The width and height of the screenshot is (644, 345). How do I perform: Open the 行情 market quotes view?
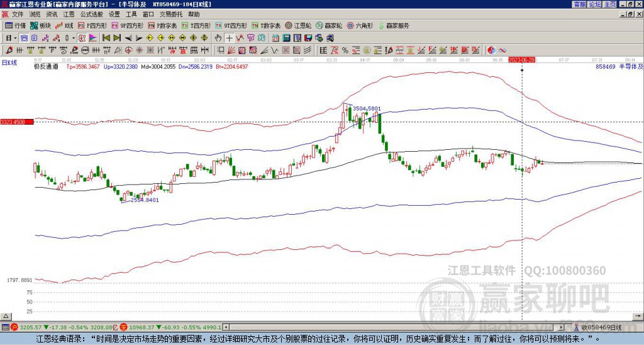click(15, 25)
